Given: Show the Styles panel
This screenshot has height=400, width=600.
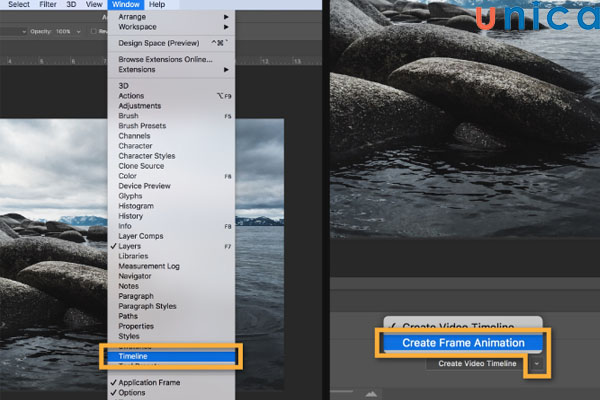Looking at the screenshot, I should [171, 336].
